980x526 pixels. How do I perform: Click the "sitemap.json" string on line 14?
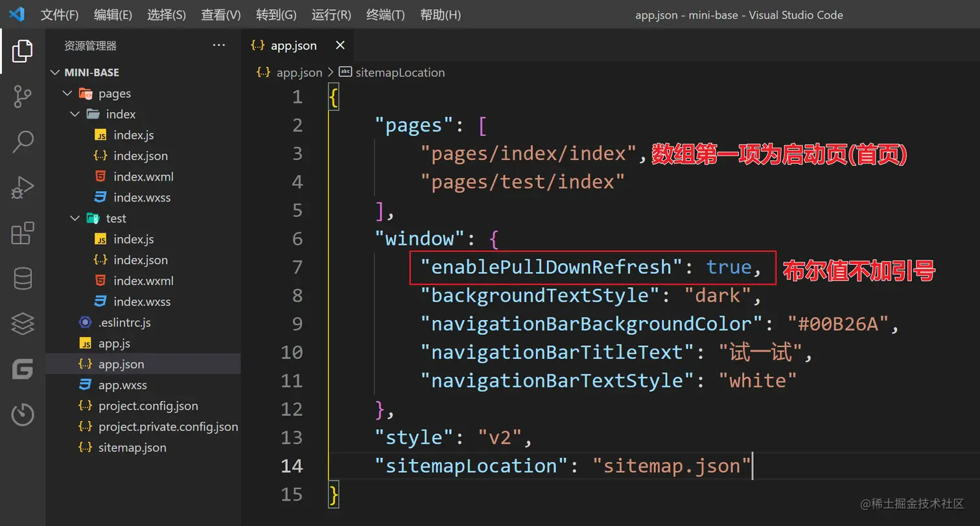(671, 467)
